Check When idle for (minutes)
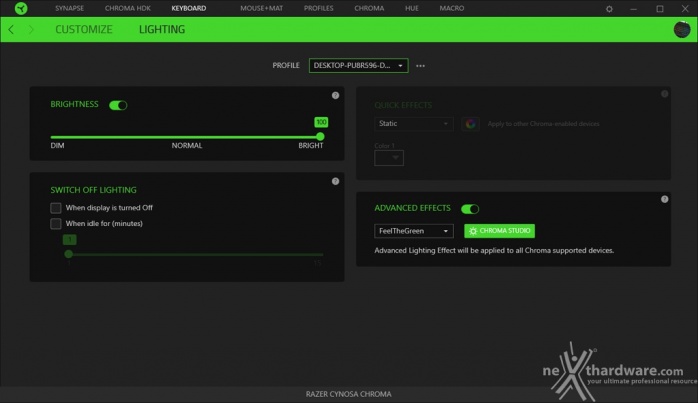 [56, 224]
